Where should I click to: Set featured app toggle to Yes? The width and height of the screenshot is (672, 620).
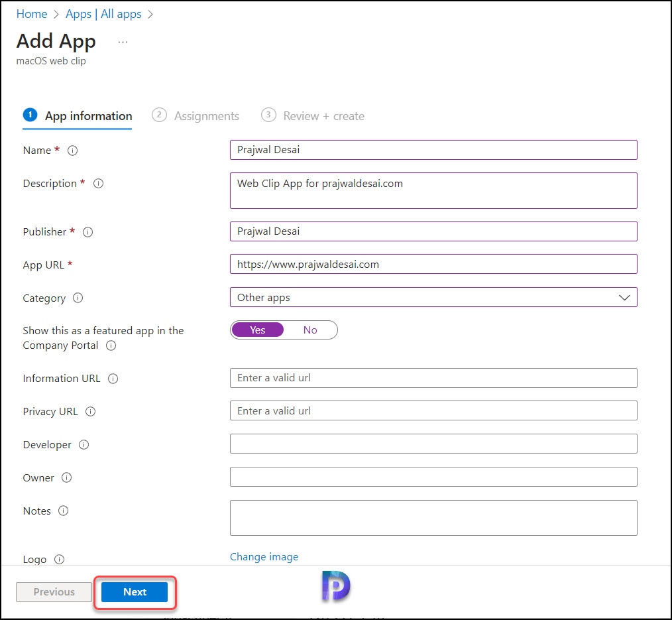pos(258,330)
